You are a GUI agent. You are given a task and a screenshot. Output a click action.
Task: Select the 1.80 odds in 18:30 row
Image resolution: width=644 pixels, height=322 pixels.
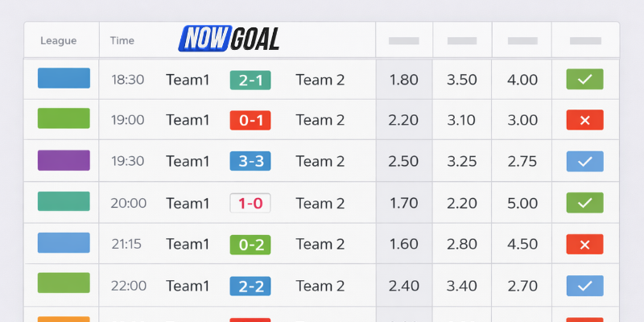403,80
